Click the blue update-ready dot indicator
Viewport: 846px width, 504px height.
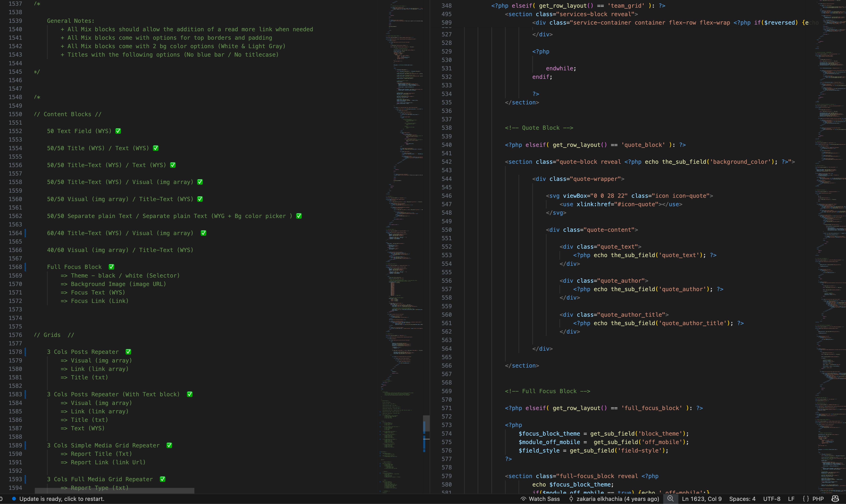[14, 499]
